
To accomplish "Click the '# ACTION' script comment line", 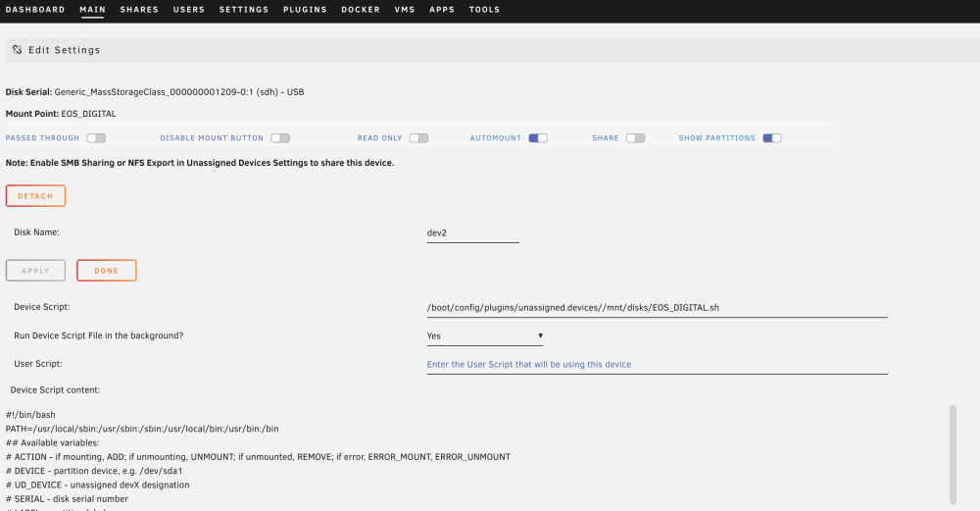I will pyautogui.click(x=258, y=457).
